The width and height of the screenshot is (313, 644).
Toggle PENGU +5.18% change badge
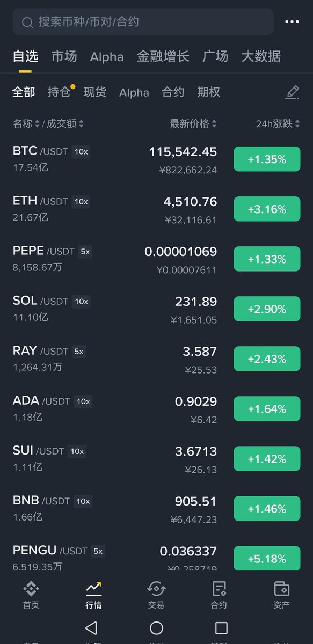click(x=267, y=559)
